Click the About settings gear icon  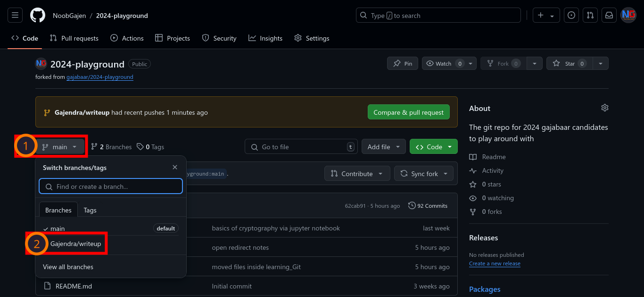(605, 108)
